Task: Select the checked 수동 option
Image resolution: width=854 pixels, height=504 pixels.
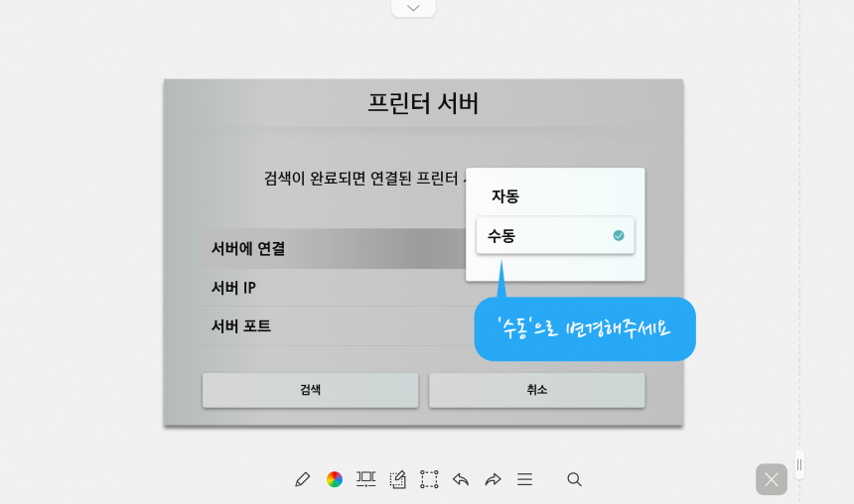Action: click(x=555, y=236)
